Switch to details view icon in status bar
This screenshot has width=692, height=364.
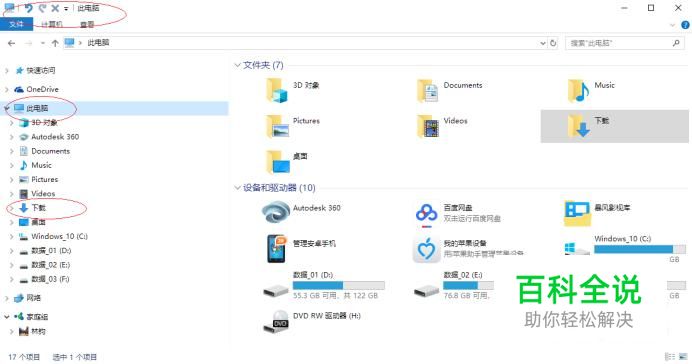click(670, 356)
